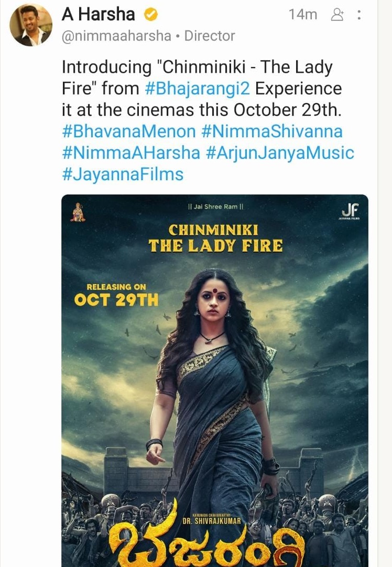The image size is (392, 567).
Task: Open the #NimmaShivanna hashtag link
Action: [x=272, y=131]
